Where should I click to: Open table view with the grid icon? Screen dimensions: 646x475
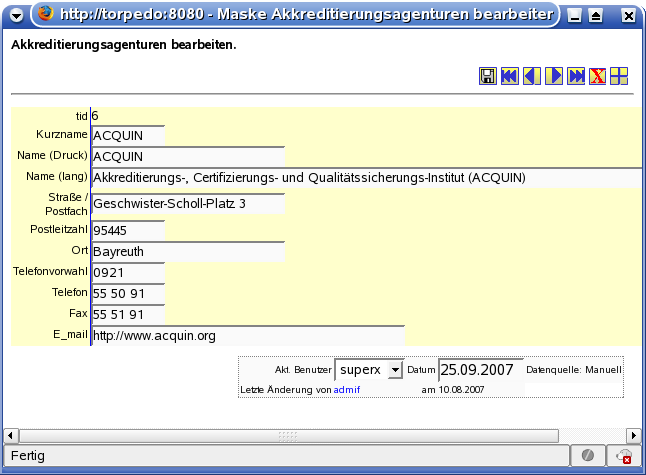pyautogui.click(x=619, y=76)
